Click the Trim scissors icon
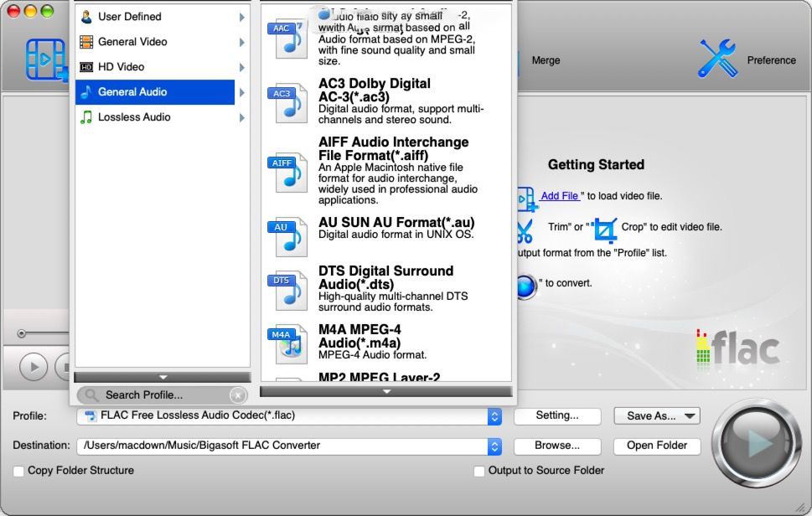Screen dimensions: 812x516 click(525, 231)
